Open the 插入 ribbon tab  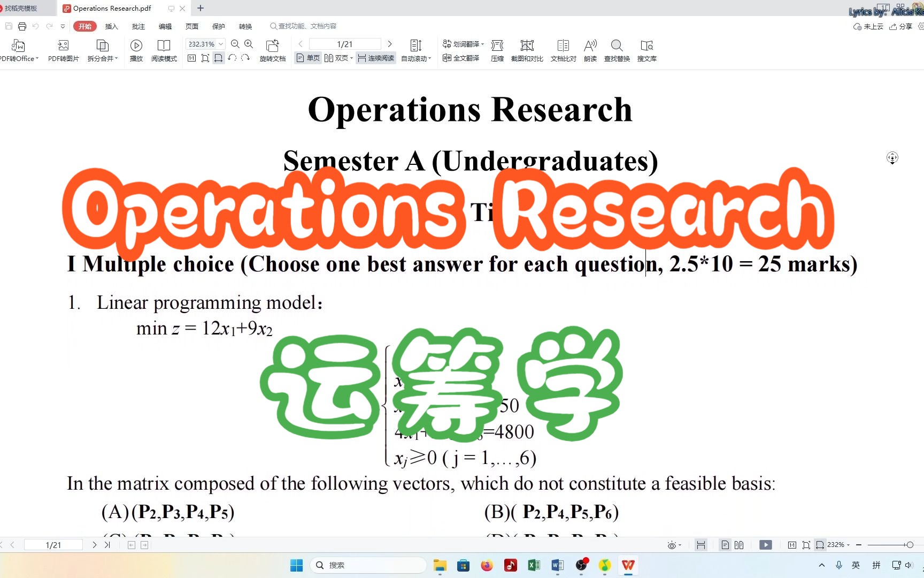(x=111, y=26)
